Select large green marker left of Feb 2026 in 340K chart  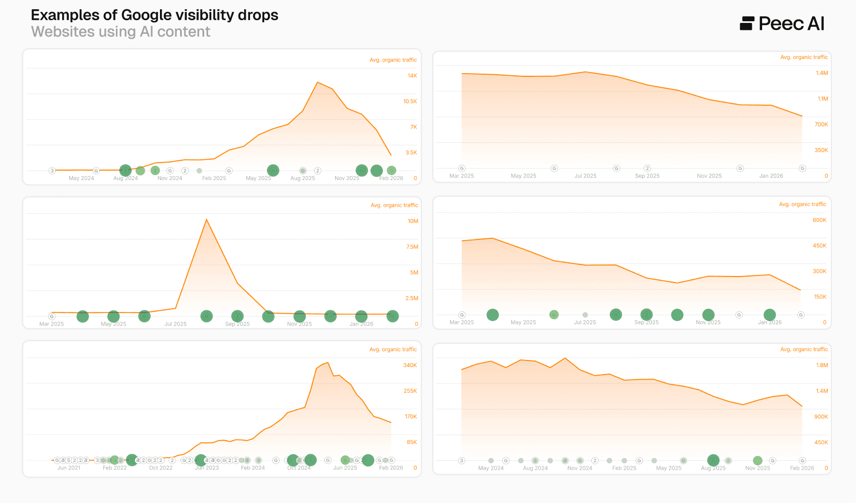click(368, 460)
